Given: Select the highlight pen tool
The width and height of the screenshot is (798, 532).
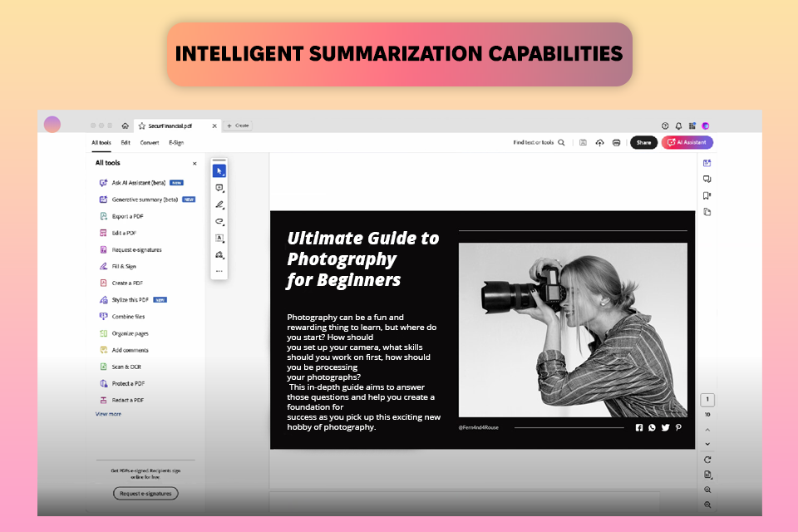Looking at the screenshot, I should (x=219, y=204).
